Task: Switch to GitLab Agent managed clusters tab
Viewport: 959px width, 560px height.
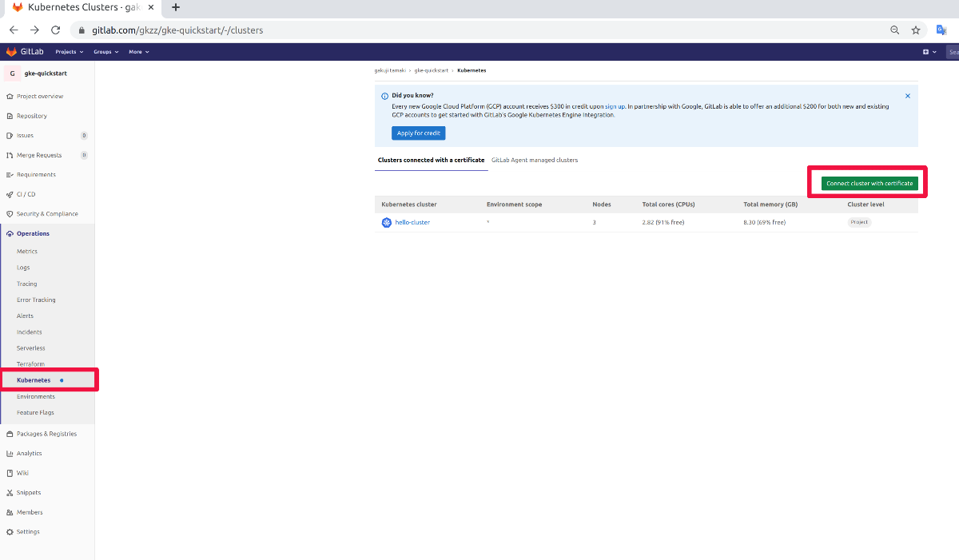Action: [535, 160]
